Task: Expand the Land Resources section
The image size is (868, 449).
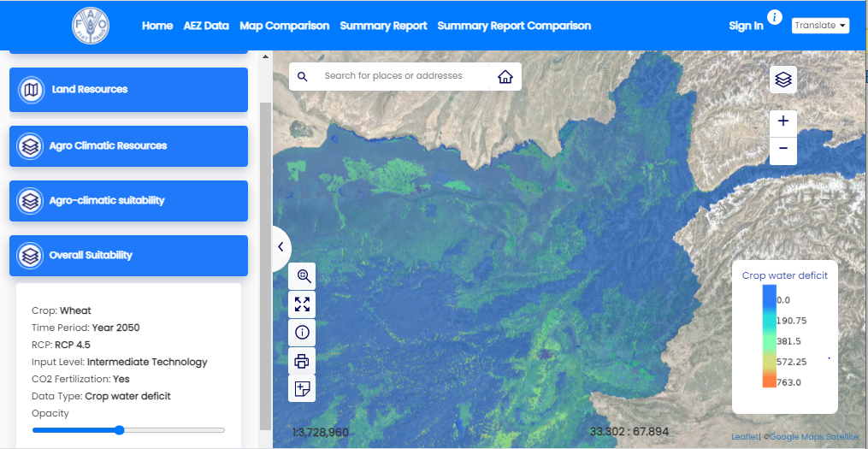Action: pyautogui.click(x=128, y=90)
